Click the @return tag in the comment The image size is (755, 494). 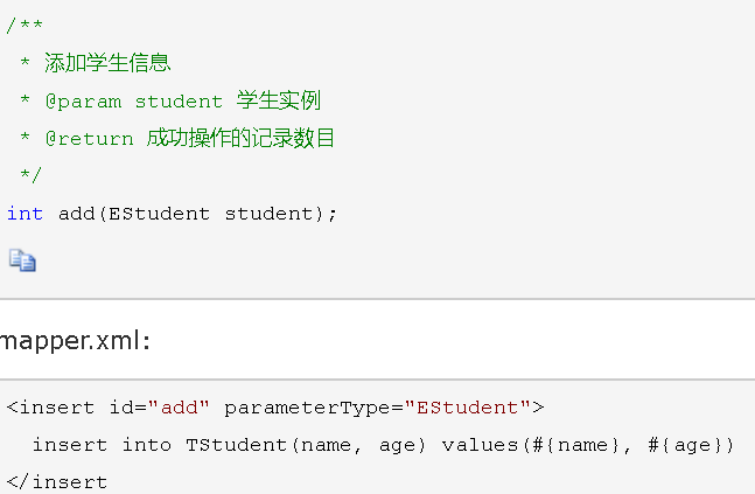pos(90,139)
